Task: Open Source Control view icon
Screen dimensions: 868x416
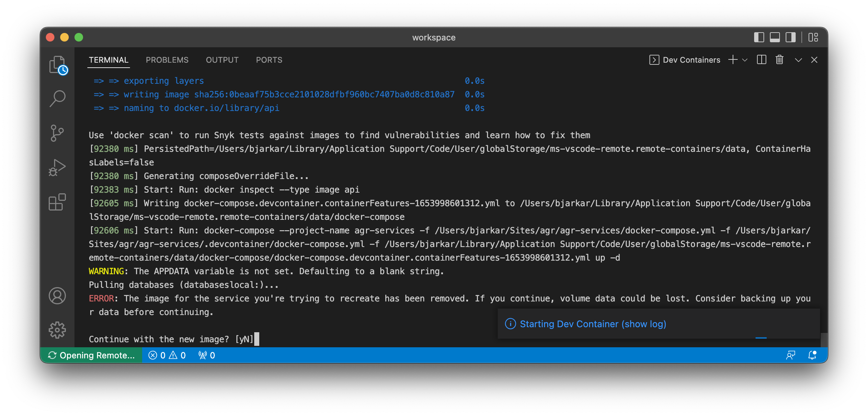Action: click(57, 133)
